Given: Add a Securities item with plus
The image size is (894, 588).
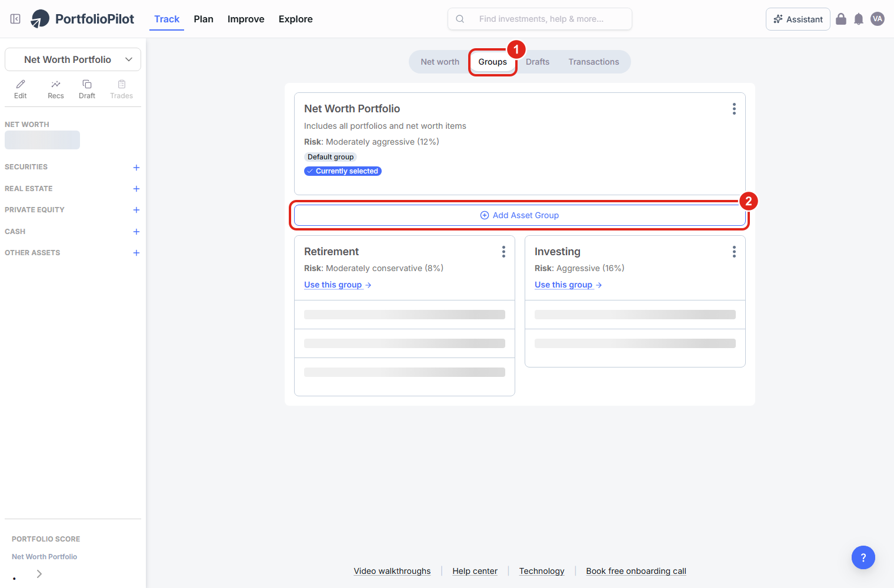Looking at the screenshot, I should pyautogui.click(x=136, y=168).
